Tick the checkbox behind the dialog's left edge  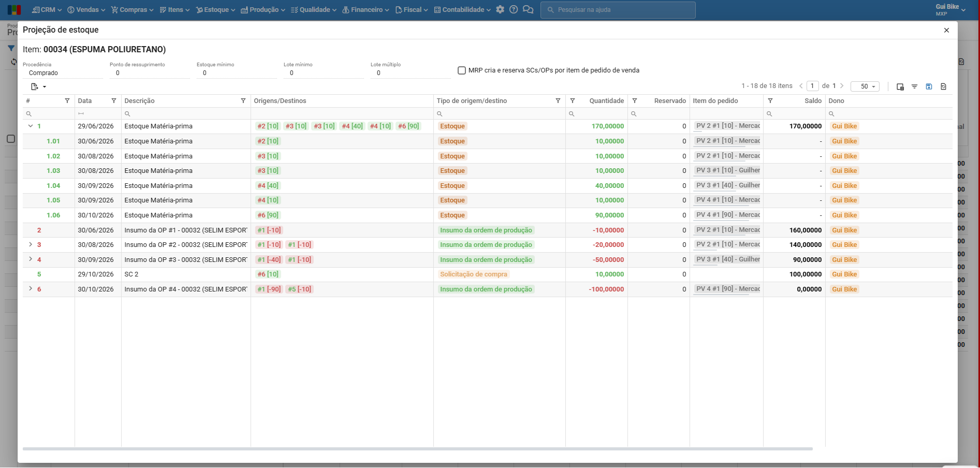click(x=10, y=139)
